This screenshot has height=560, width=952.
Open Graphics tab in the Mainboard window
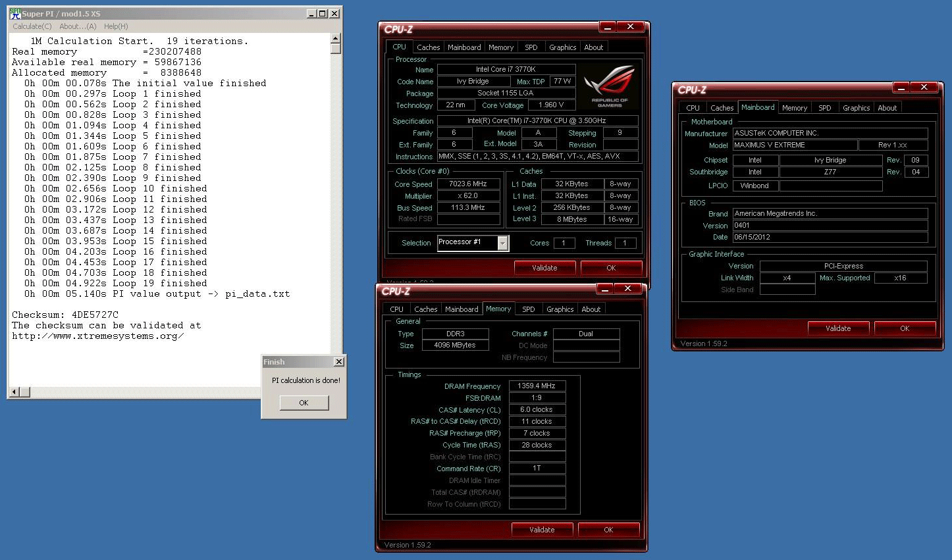point(856,108)
